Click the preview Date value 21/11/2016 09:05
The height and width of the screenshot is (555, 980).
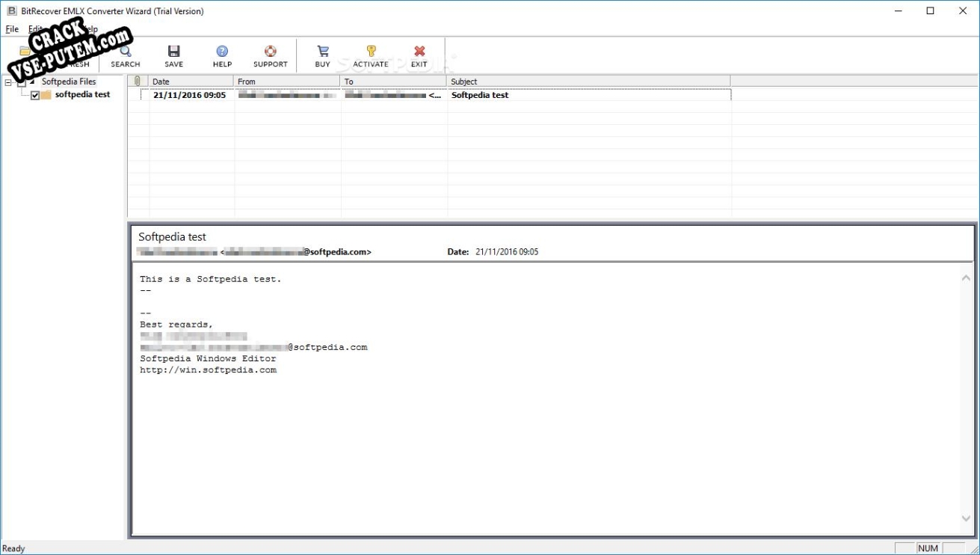(507, 252)
